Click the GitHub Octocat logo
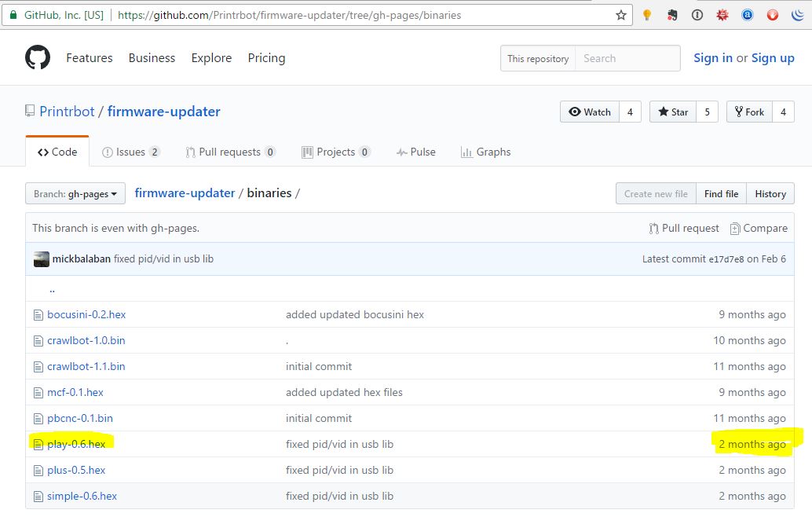812x517 pixels. pyautogui.click(x=38, y=57)
